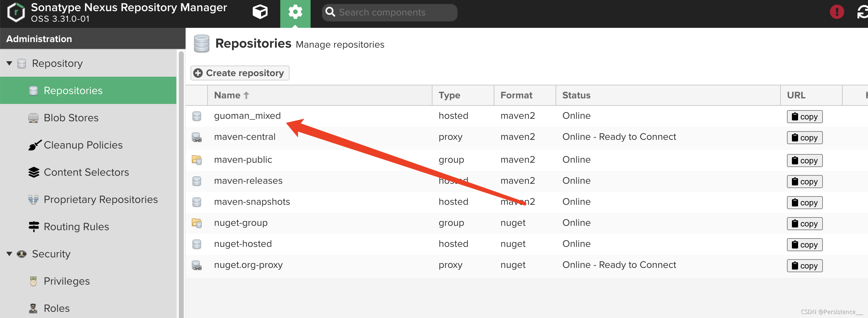
Task: Copy the URL for nuget-group
Action: point(804,224)
